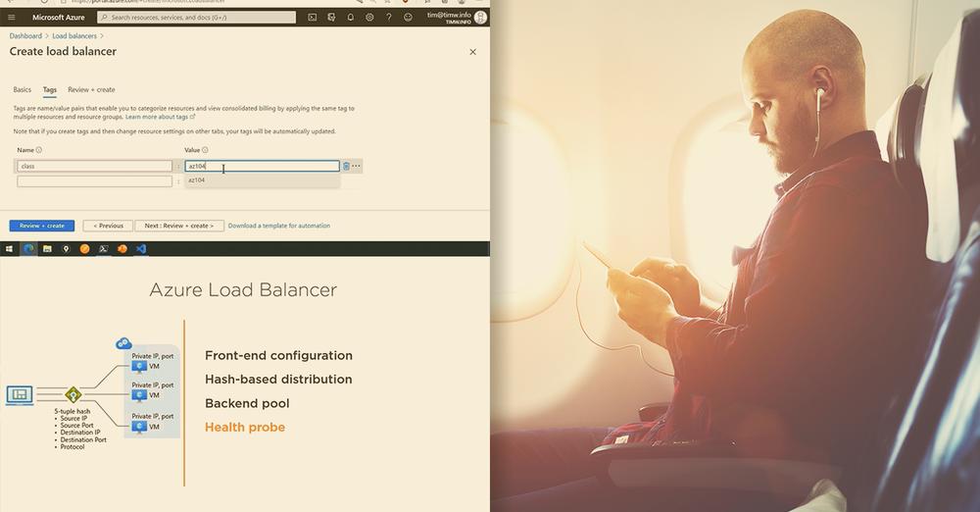This screenshot has height=512, width=980.
Task: Click the Hash-based distribution text
Action: pos(278,380)
